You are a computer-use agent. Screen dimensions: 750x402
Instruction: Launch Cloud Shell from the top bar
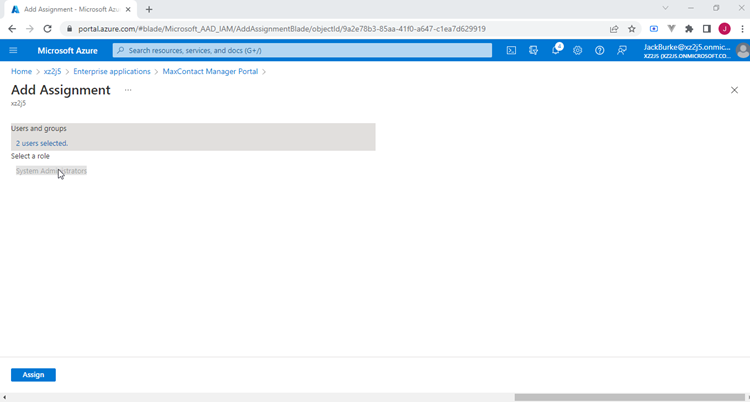pyautogui.click(x=511, y=50)
